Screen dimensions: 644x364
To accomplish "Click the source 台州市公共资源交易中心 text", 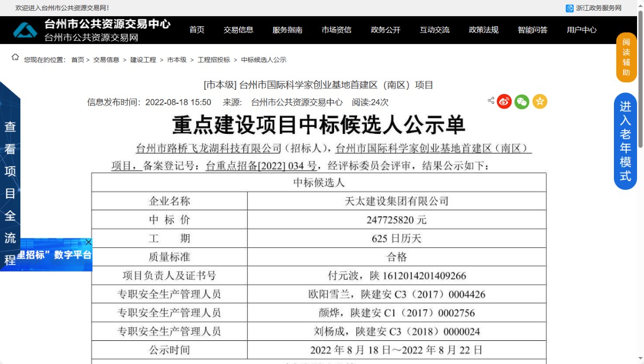I will 296,102.
